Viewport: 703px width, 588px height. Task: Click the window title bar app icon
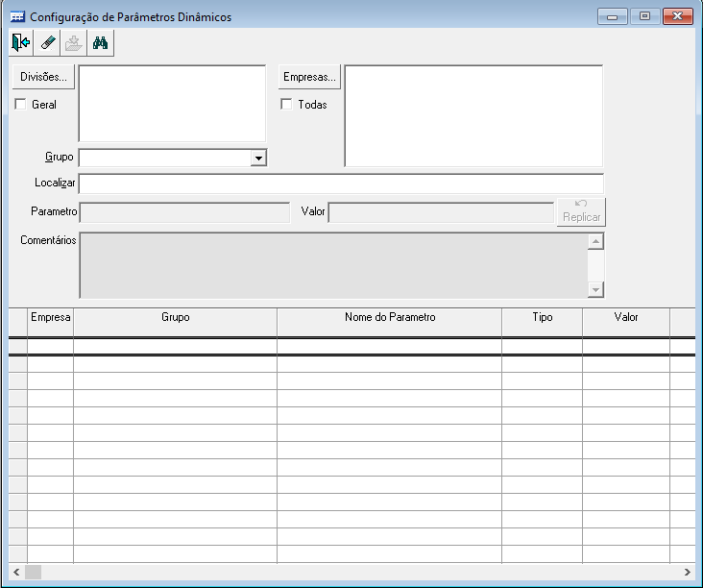coord(17,17)
